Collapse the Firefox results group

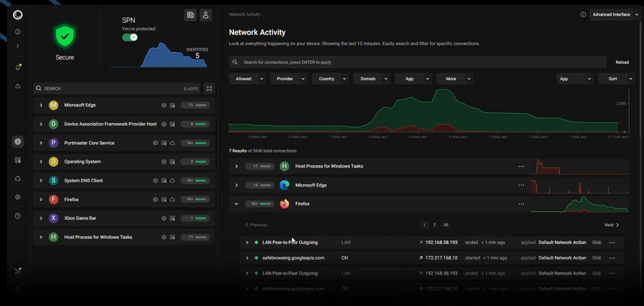pyautogui.click(x=236, y=204)
